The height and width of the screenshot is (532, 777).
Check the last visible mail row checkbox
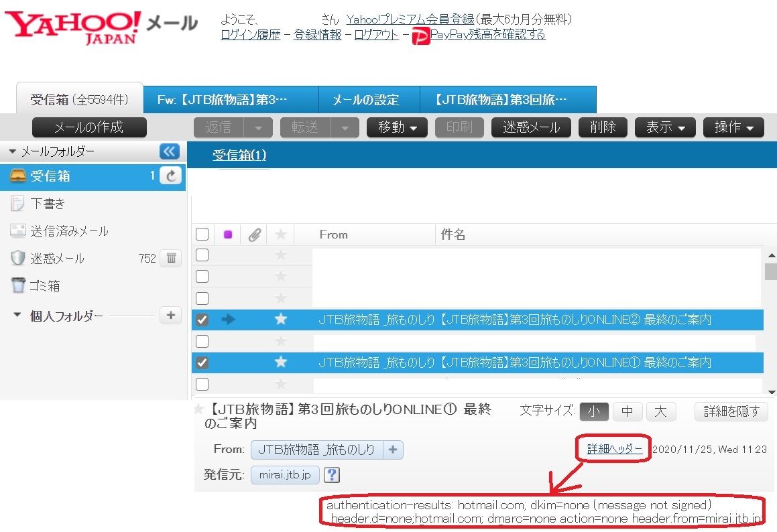[202, 385]
